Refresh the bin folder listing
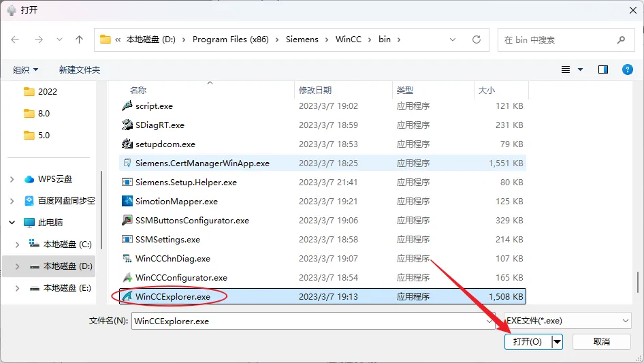 tap(477, 40)
